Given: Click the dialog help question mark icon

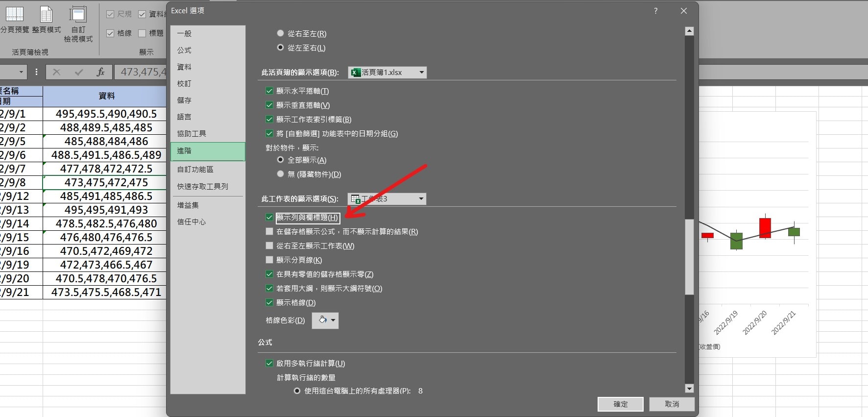Looking at the screenshot, I should coord(656,11).
